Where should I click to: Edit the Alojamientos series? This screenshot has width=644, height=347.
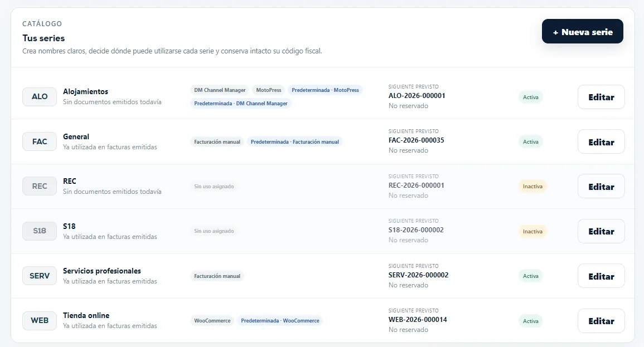coord(601,97)
